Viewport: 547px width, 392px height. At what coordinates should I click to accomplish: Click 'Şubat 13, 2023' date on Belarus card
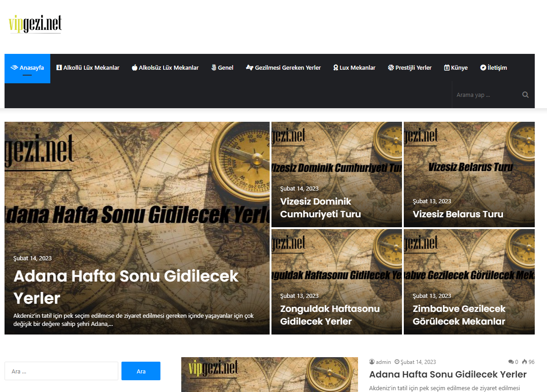click(432, 201)
